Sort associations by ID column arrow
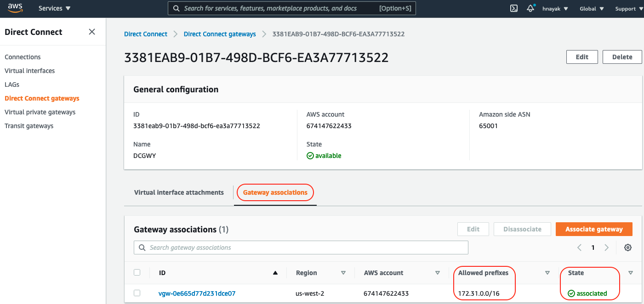644x304 pixels. click(275, 273)
